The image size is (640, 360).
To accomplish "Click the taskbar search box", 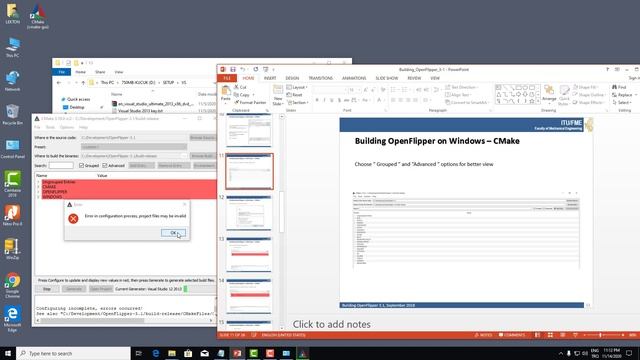I will click(x=73, y=353).
